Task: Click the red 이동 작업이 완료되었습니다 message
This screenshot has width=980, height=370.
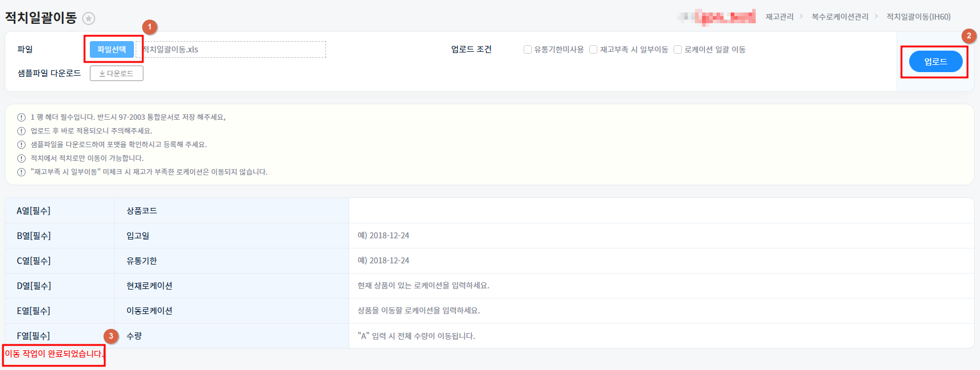Action: pyautogui.click(x=54, y=354)
